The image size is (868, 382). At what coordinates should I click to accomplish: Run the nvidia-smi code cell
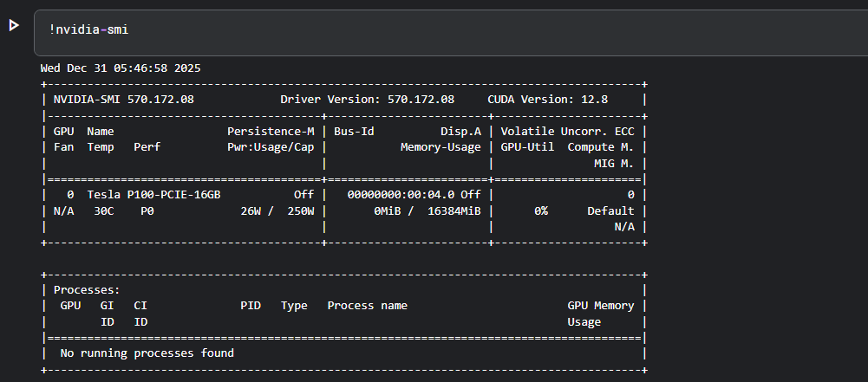[x=13, y=26]
